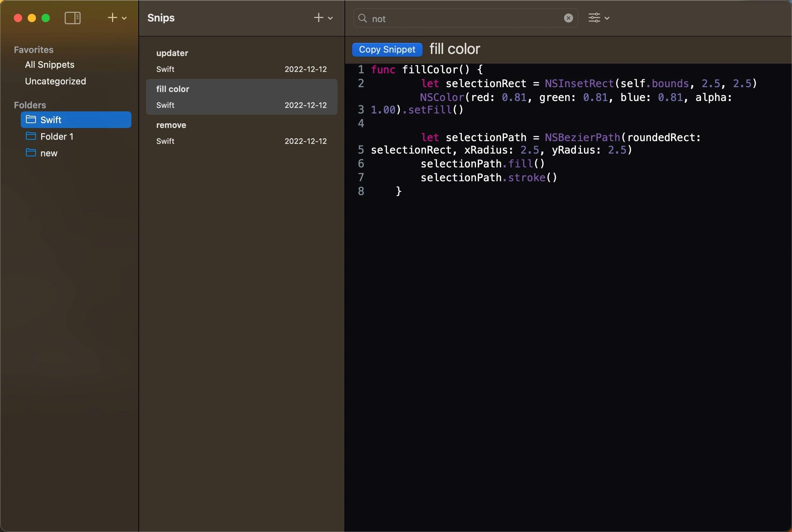Click the Swift label under remove snippet
The height and width of the screenshot is (532, 792).
165,141
